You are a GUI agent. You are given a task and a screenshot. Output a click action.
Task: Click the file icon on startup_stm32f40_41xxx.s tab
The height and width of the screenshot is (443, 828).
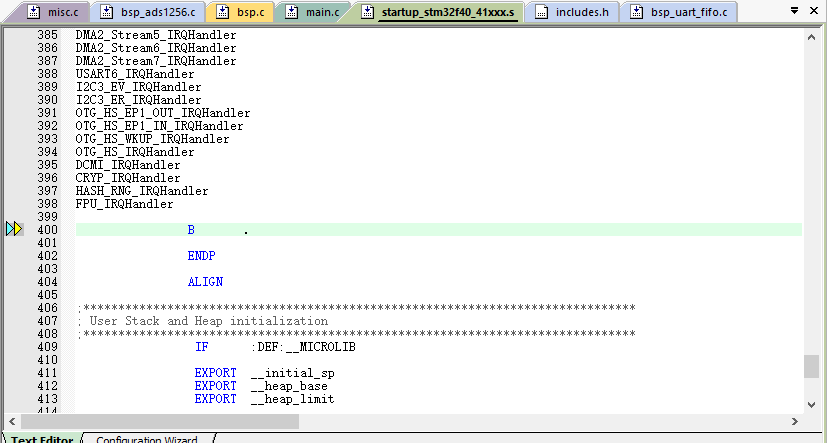(x=368, y=12)
